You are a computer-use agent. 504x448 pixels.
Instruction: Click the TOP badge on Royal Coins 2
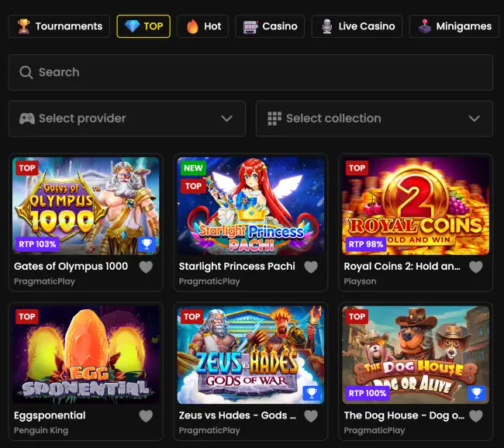click(x=357, y=168)
